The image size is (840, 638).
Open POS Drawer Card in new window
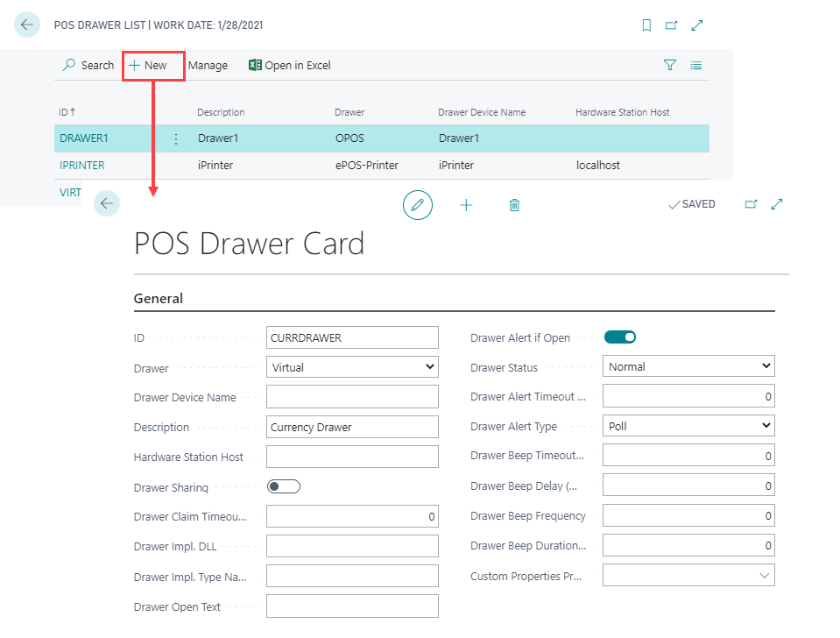click(751, 204)
